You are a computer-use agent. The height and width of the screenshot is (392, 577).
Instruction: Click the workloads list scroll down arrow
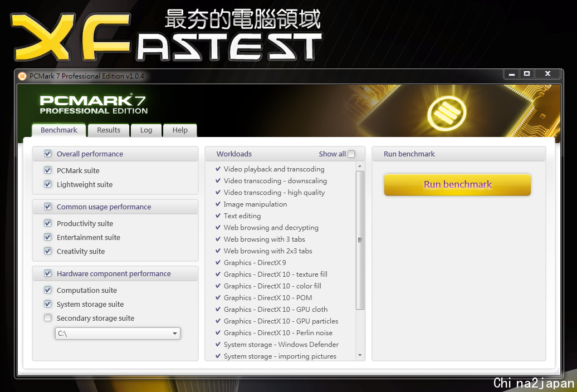point(360,355)
